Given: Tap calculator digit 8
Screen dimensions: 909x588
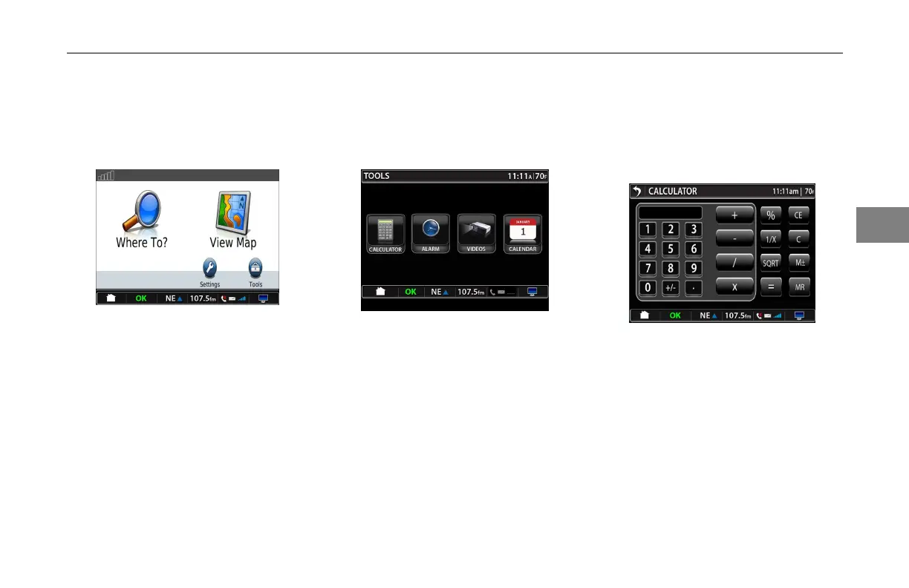Looking at the screenshot, I should [671, 268].
